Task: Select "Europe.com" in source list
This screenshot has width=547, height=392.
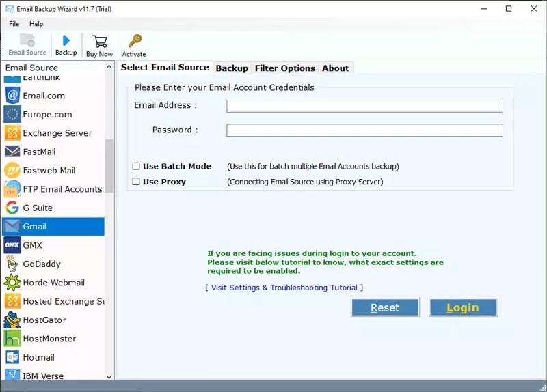Action: [x=47, y=114]
